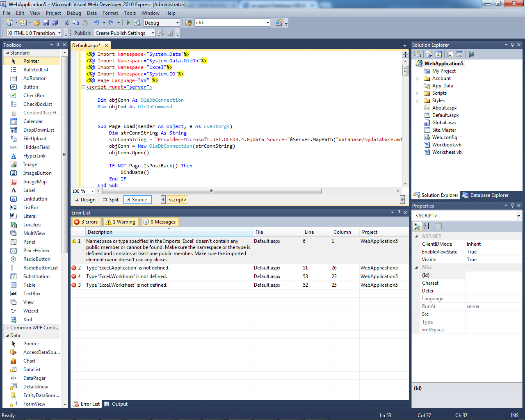Viewport: 525px width, 420px height.
Task: Click the Redo arrow icon
Action: pos(111,23)
